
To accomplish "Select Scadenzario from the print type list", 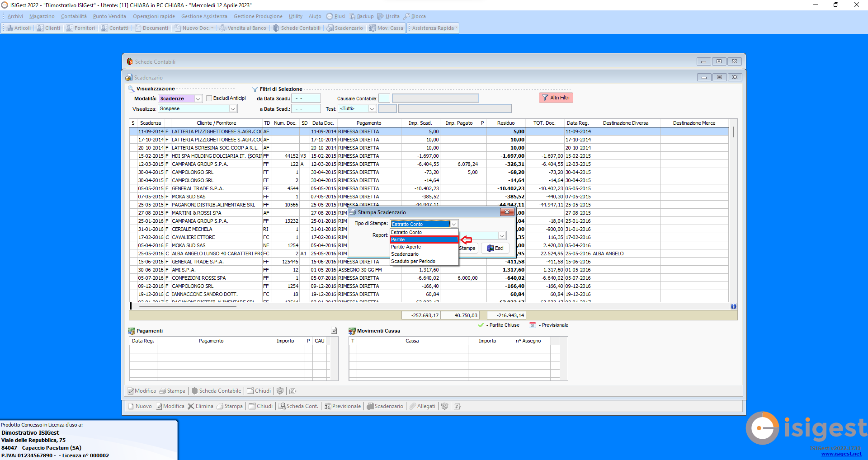I will pos(424,254).
